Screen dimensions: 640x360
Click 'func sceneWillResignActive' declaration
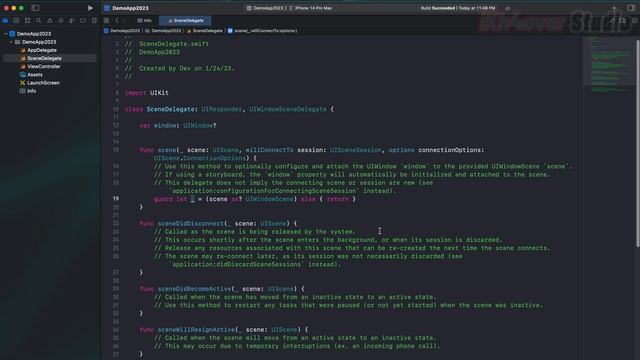click(224, 330)
